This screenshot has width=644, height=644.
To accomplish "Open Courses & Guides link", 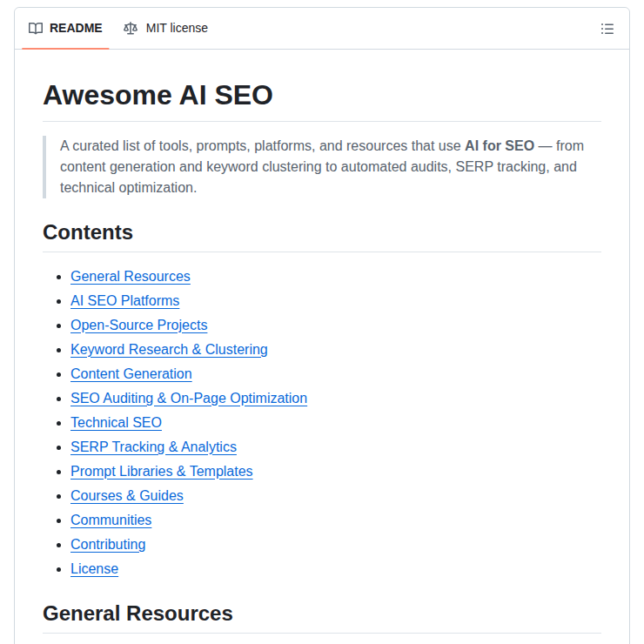I will click(126, 495).
